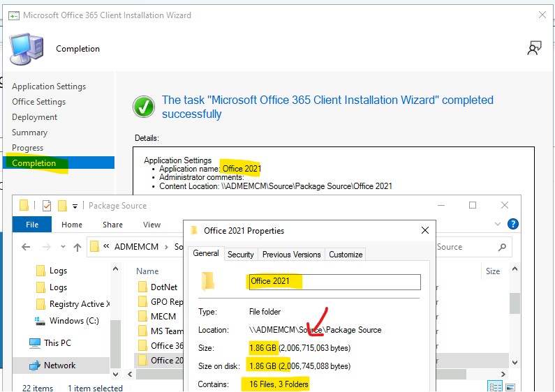The width and height of the screenshot is (555, 392).
Task: Open the General tab in Office 2021 Properties
Action: point(206,253)
